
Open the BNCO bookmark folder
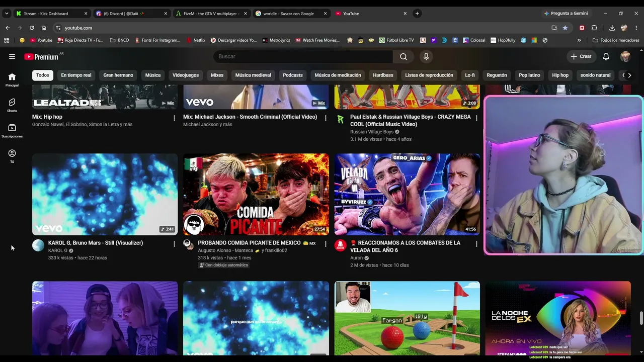coord(119,40)
